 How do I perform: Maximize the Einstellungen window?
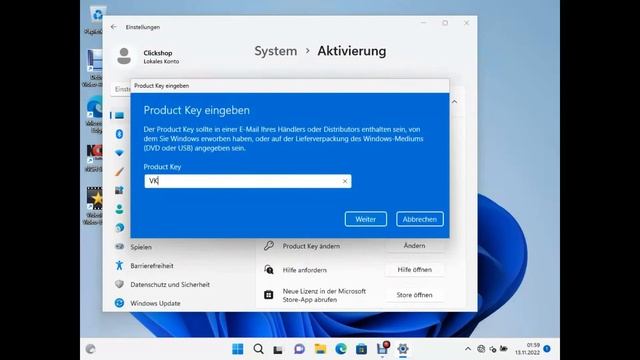click(445, 23)
